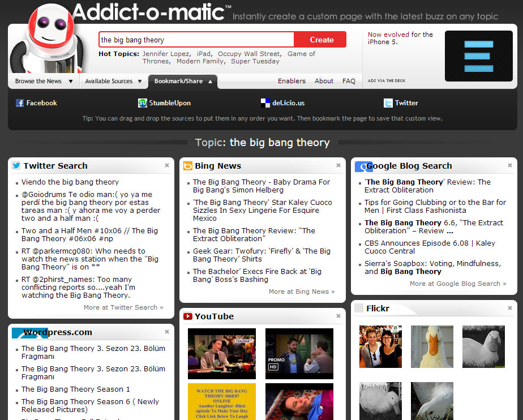This screenshot has height=420, width=523.
Task: Open the Flickr photo of two women
Action: 380,346
